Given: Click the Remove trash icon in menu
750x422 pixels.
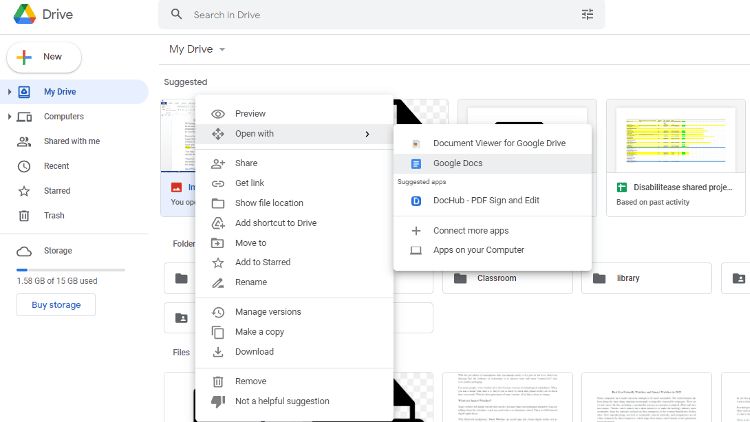Looking at the screenshot, I should [218, 381].
